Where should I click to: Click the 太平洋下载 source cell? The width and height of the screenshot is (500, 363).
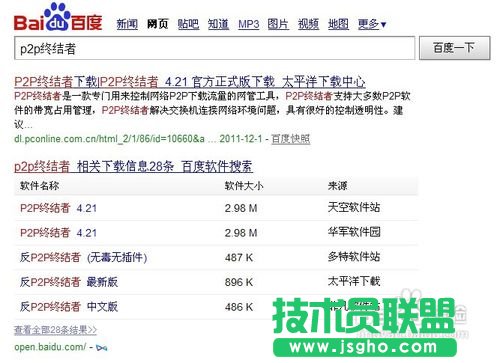tap(354, 281)
